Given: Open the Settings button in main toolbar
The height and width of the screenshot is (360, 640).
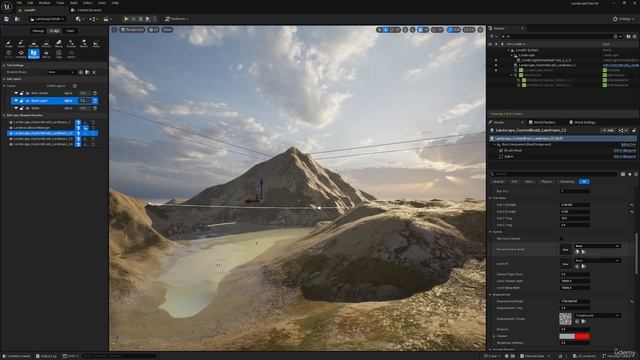Looking at the screenshot, I should click(624, 19).
